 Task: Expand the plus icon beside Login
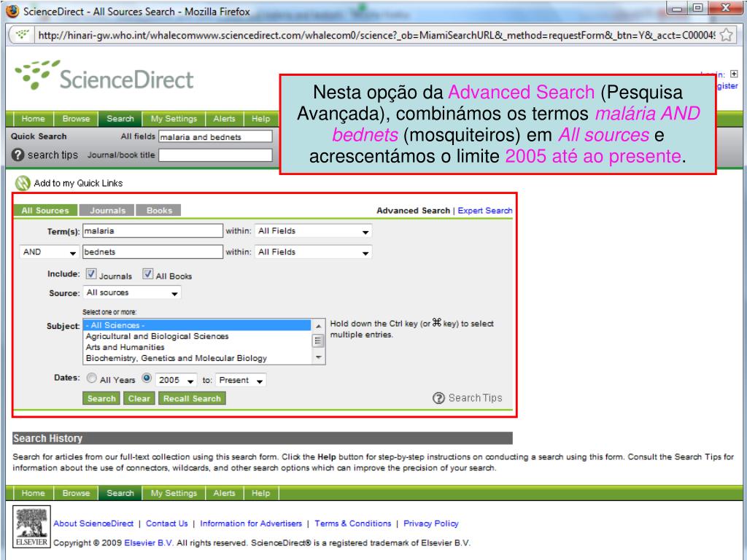[734, 74]
